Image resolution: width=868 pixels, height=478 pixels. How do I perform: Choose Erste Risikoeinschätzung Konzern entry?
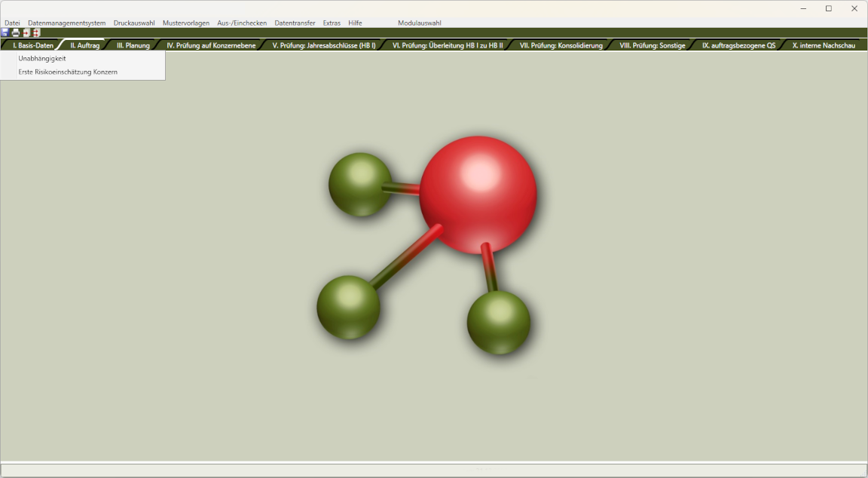pyautogui.click(x=68, y=72)
